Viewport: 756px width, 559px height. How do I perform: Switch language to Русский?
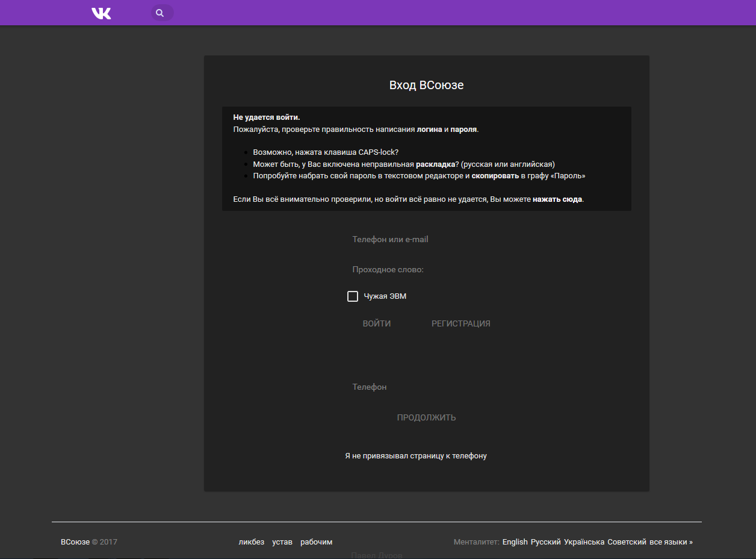point(546,542)
